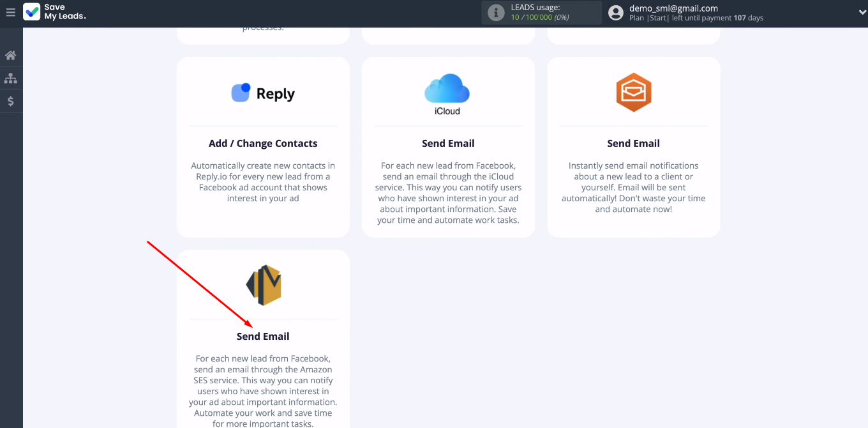
Task: Click the Reply.io contacts description text
Action: pyautogui.click(x=263, y=182)
